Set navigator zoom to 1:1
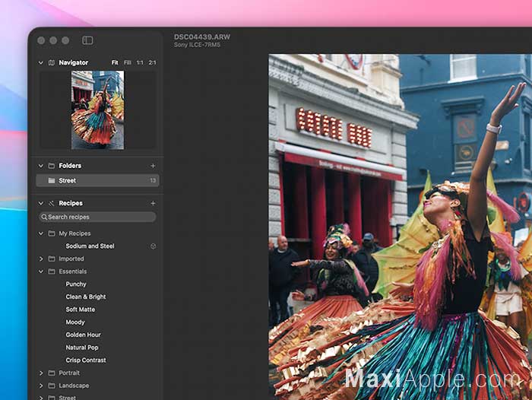This screenshot has width=532, height=400. point(140,62)
